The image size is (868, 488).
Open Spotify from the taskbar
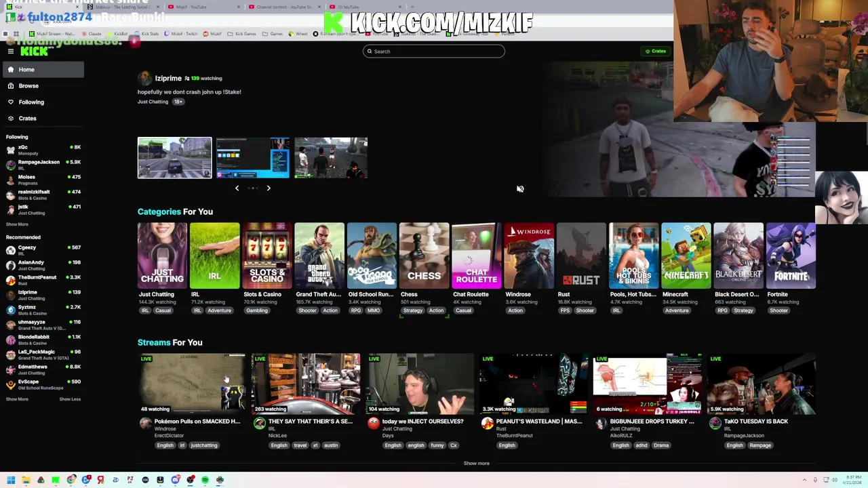pos(205,480)
